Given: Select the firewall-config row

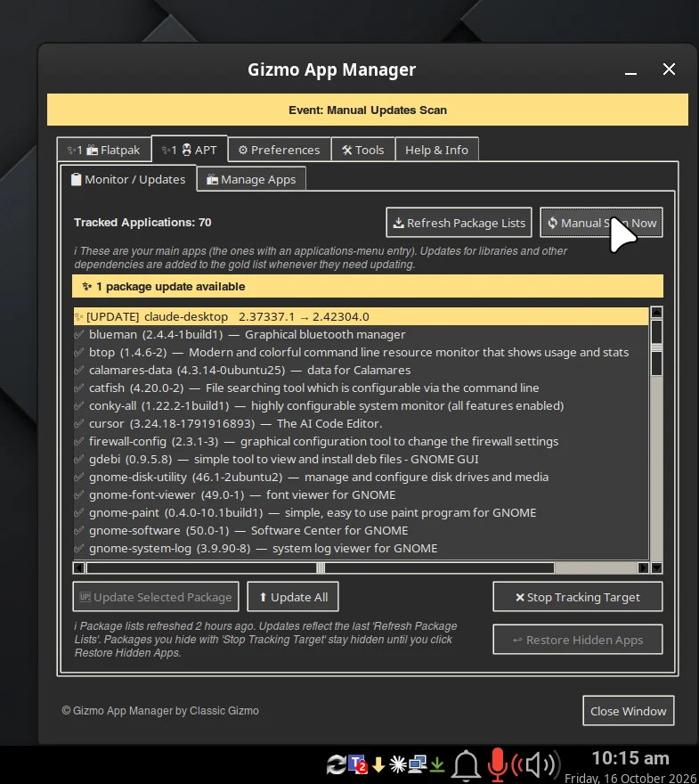Looking at the screenshot, I should click(361, 441).
